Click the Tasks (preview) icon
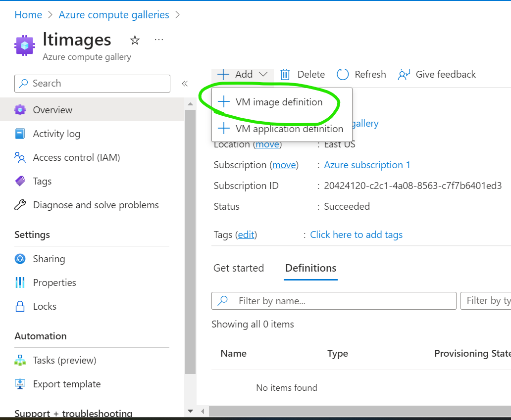Viewport: 511px width, 420px height. coord(20,361)
